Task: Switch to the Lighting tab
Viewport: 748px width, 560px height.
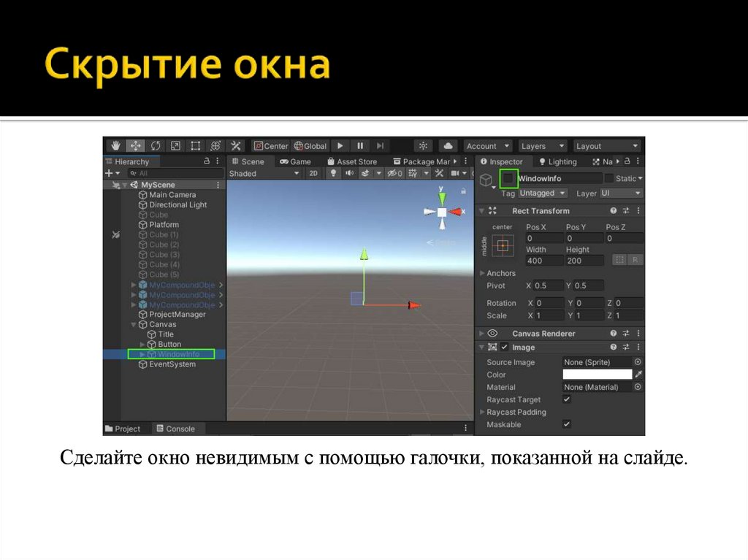Action: coord(557,161)
